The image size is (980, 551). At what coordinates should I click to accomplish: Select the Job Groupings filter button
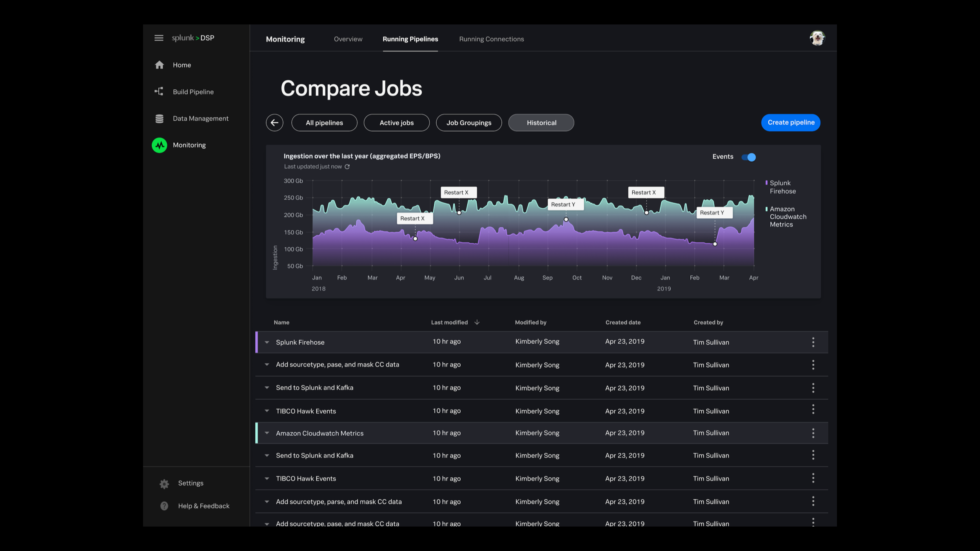(x=469, y=123)
